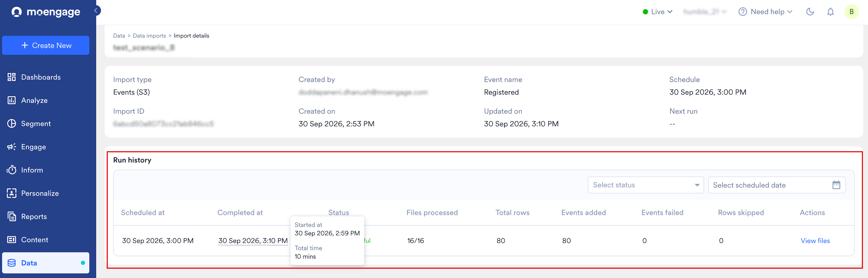Click the blurred Import ID value
The image size is (868, 278).
click(x=163, y=124)
